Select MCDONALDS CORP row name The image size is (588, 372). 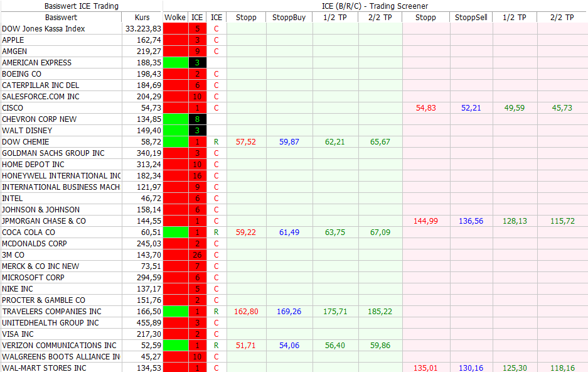coord(35,243)
